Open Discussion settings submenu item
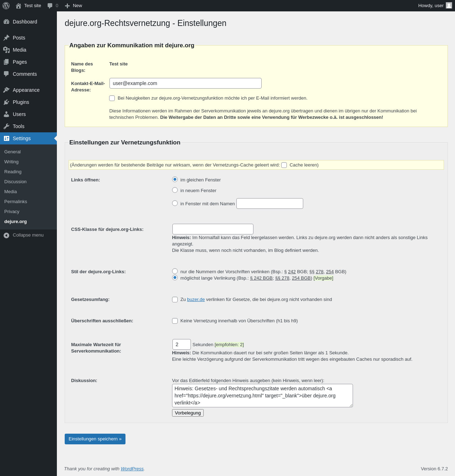The height and width of the screenshot is (476, 455). coord(15,182)
